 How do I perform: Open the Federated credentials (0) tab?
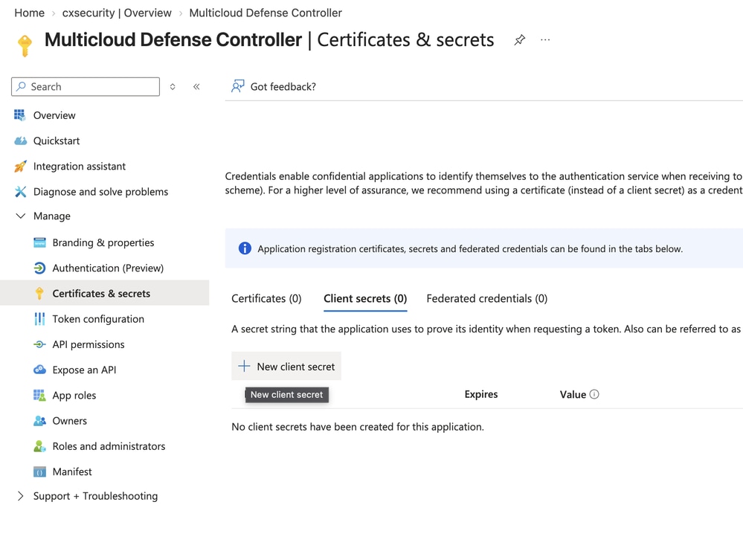(486, 298)
